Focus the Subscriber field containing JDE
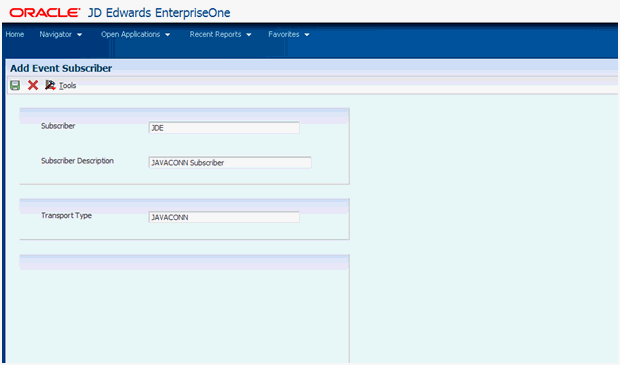620x365 pixels. [x=224, y=128]
